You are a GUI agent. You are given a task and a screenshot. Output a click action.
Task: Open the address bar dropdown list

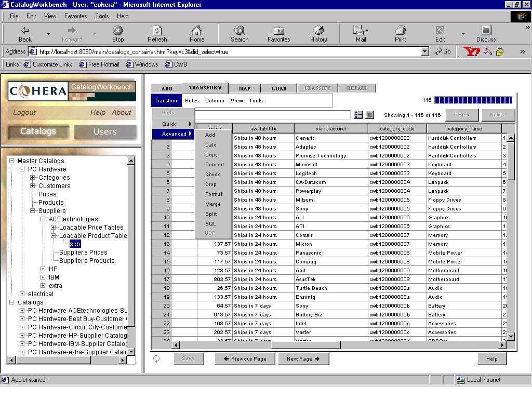pyautogui.click(x=425, y=51)
